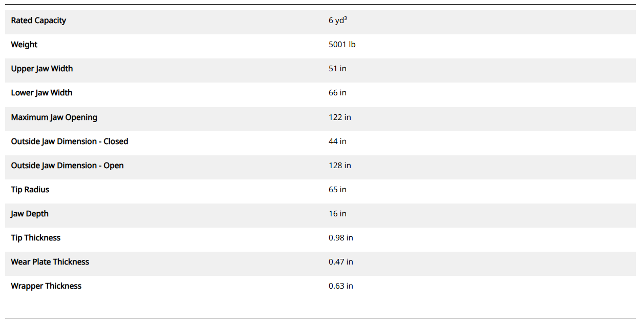
Task: Select the 51 in value
Action: coord(337,69)
